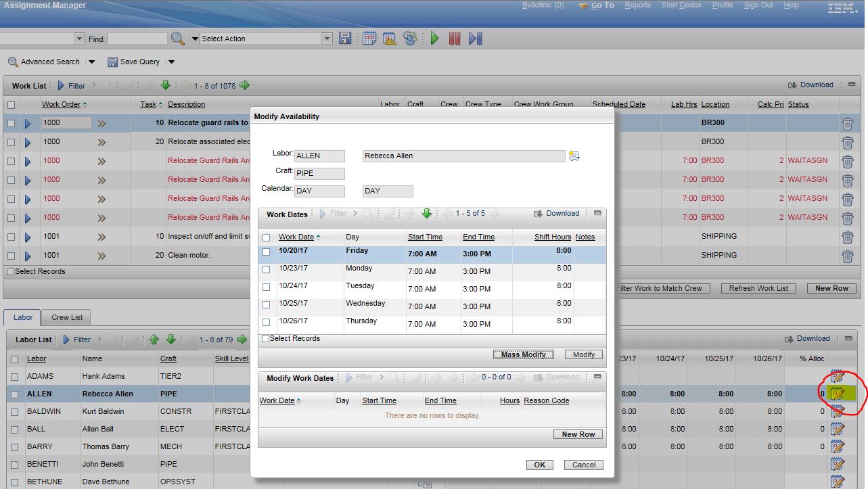The width and height of the screenshot is (868, 489).
Task: Sort Work Dates by Work Date column header
Action: 296,237
